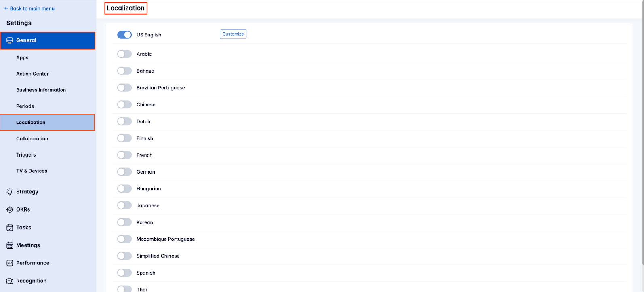This screenshot has width=644, height=292.
Task: Enable Brazilian Portuguese localization
Action: tap(124, 88)
